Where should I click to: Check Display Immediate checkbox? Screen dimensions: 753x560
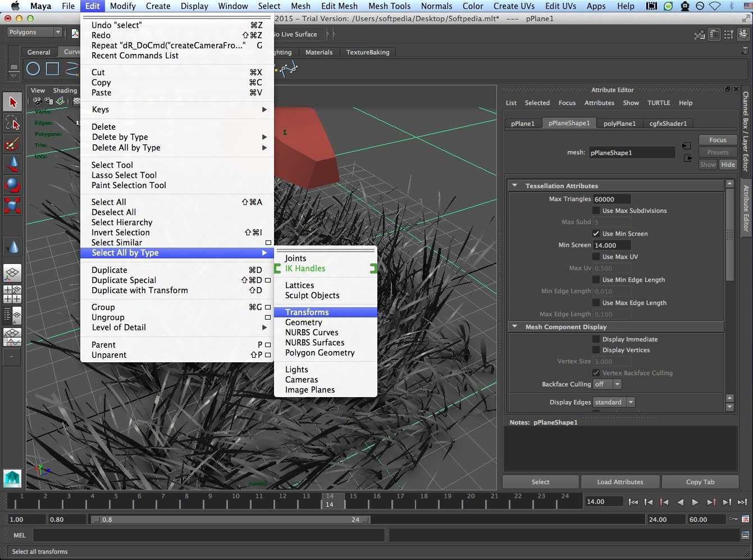[x=596, y=339]
